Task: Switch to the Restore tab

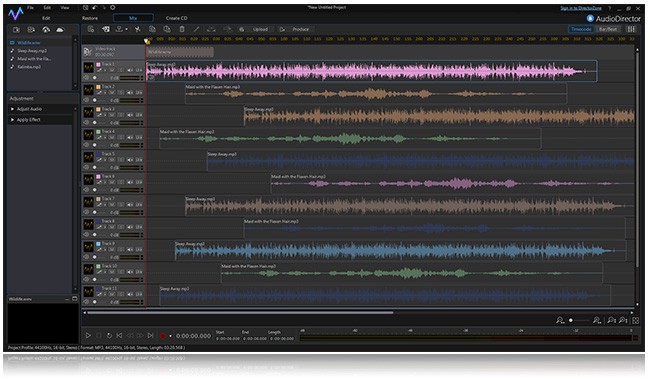Action: (x=90, y=18)
